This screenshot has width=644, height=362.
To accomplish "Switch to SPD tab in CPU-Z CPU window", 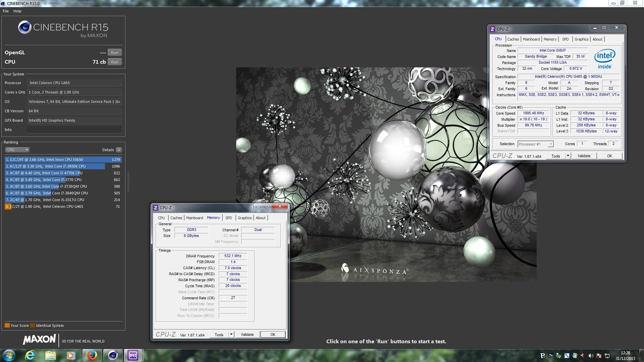I will pos(566,39).
